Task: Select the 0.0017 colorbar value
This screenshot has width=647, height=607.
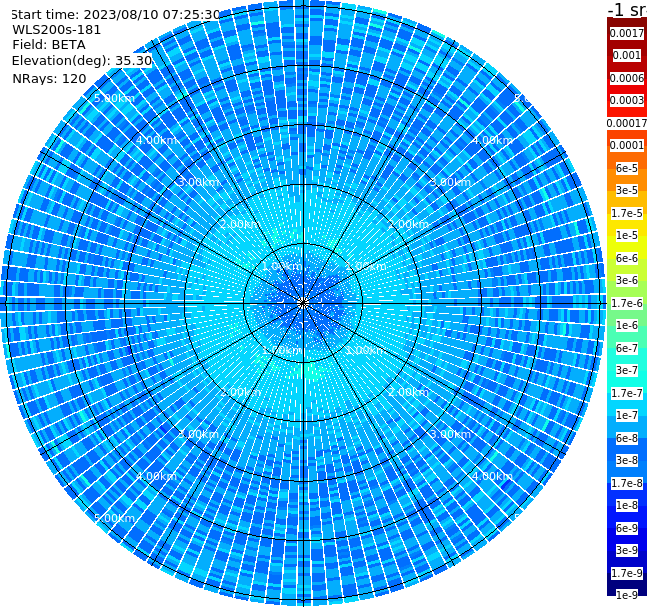Action: click(627, 33)
